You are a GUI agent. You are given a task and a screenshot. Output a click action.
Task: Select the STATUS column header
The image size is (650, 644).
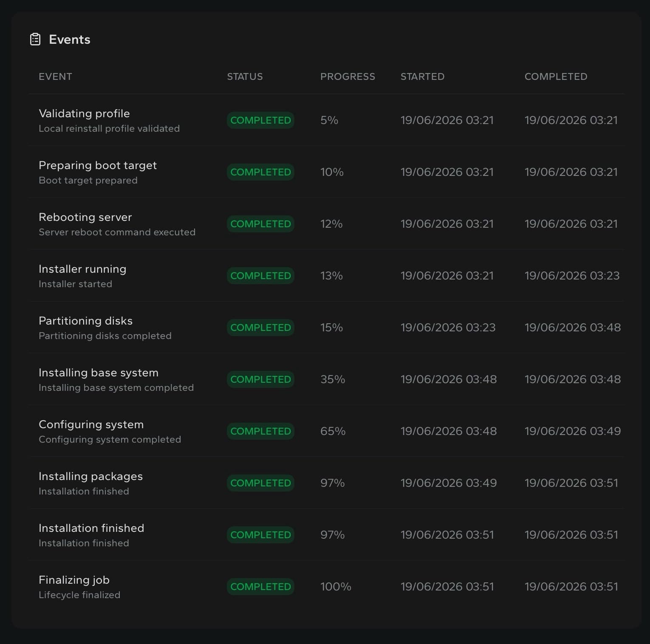[245, 76]
